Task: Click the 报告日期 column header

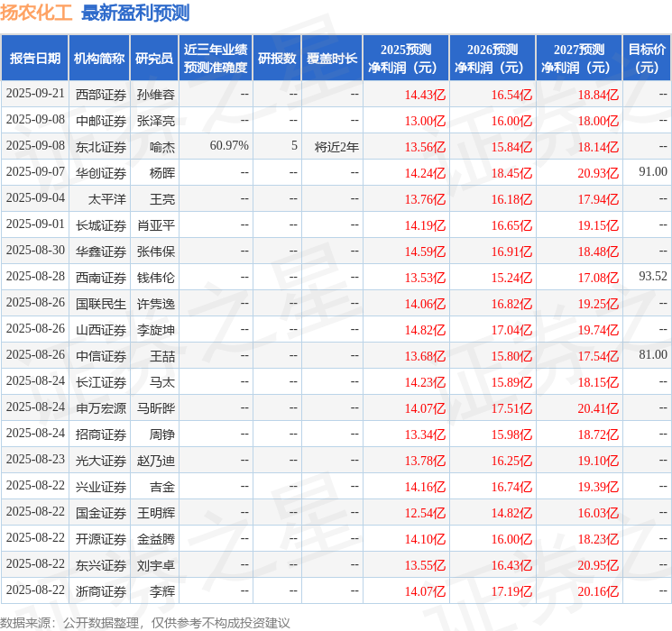Action: (34, 59)
